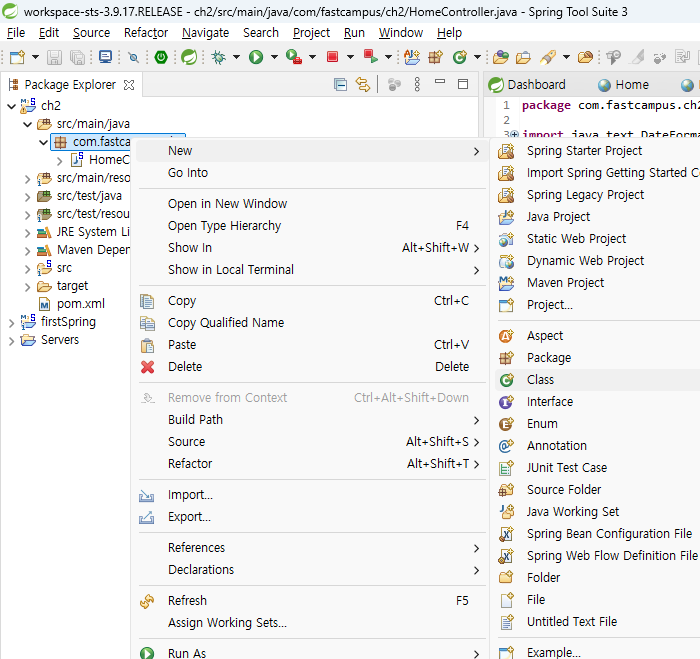The height and width of the screenshot is (659, 700).
Task: Click the Collapse All icon in Package Explorer
Action: (340, 84)
